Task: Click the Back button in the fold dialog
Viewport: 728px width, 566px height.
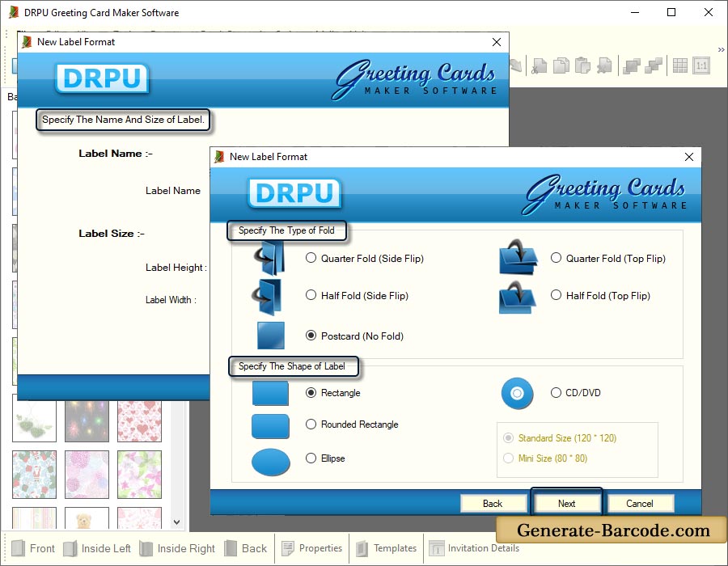Action: [x=493, y=504]
